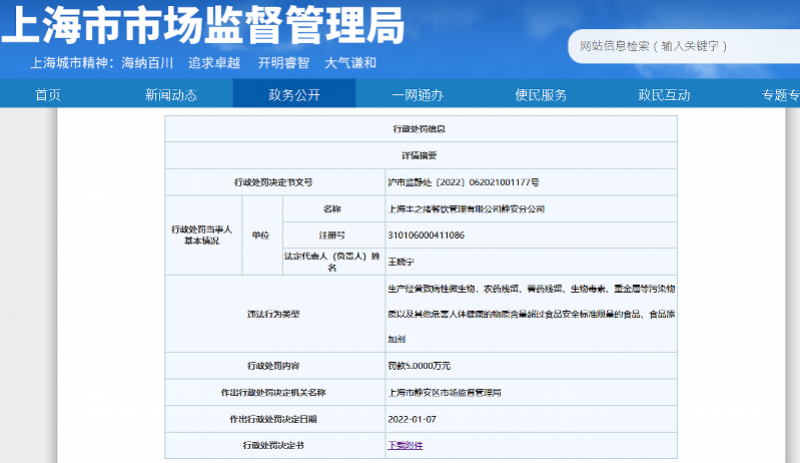Select registration number 310106000411086
800x463 pixels.
(426, 235)
